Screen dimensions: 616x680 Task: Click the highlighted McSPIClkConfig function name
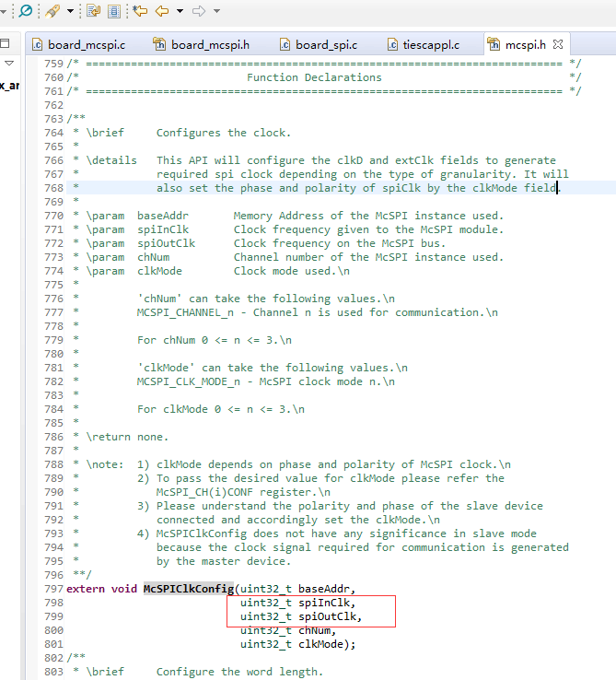[188, 589]
